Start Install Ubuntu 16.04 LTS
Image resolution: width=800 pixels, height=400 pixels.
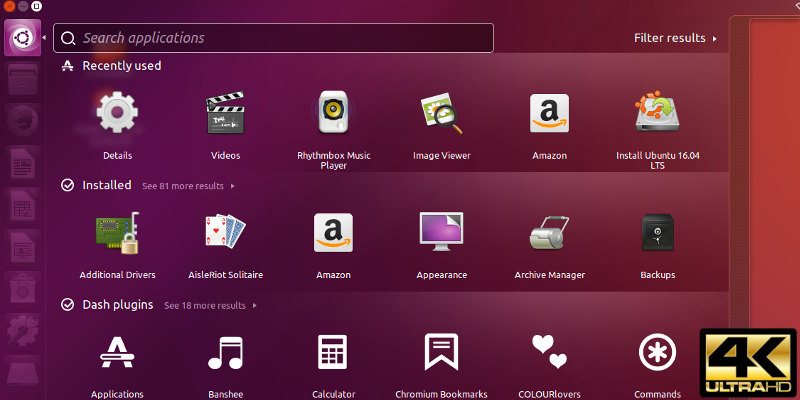[658, 112]
